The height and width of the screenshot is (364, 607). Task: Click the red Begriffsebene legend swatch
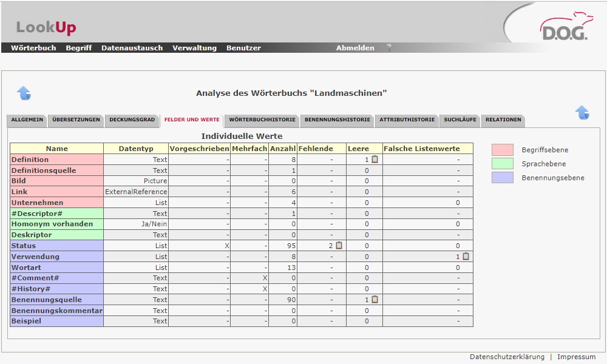tap(502, 150)
